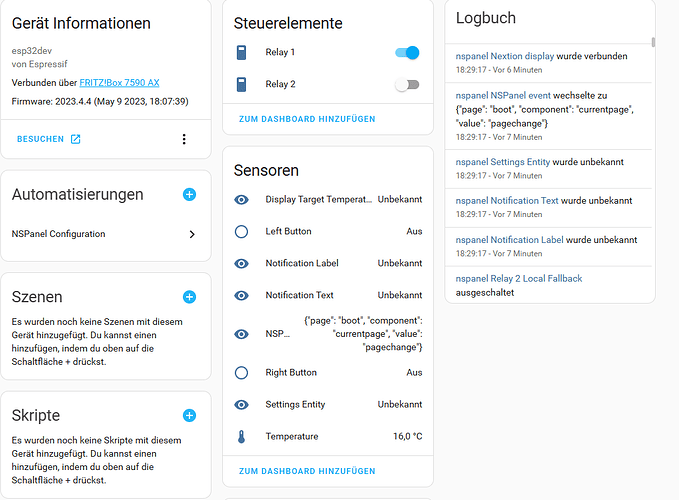Add Sensoren to dashboard via bottom button
Viewport: 679px width, 500px height.
[307, 471]
